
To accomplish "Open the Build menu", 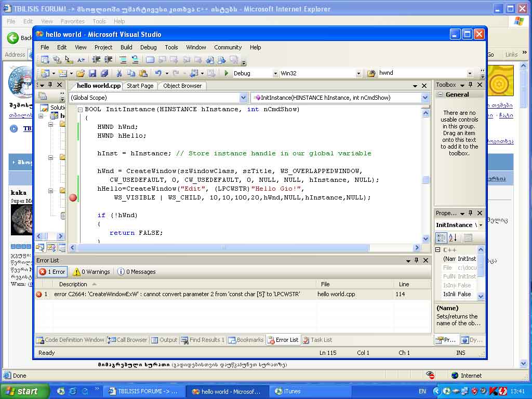I will [x=126, y=47].
